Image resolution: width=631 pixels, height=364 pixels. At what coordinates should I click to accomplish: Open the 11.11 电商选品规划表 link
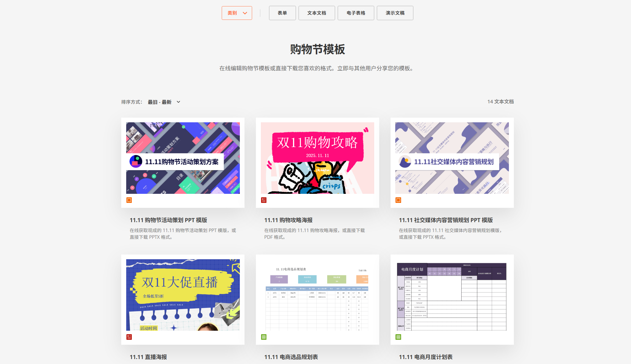(x=291, y=357)
